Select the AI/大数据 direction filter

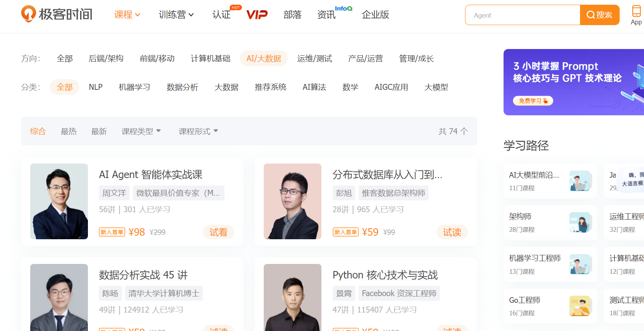pos(263,58)
